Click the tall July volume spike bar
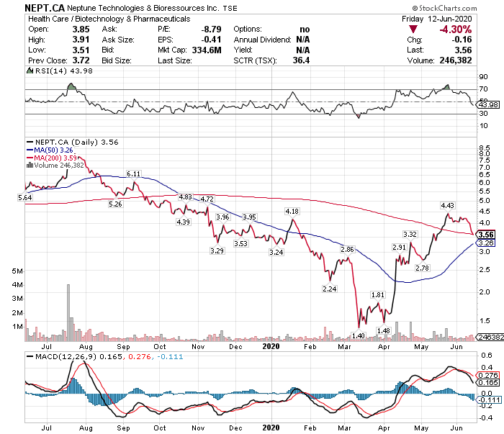Image resolution: width=504 pixels, height=434 pixels. [68, 312]
